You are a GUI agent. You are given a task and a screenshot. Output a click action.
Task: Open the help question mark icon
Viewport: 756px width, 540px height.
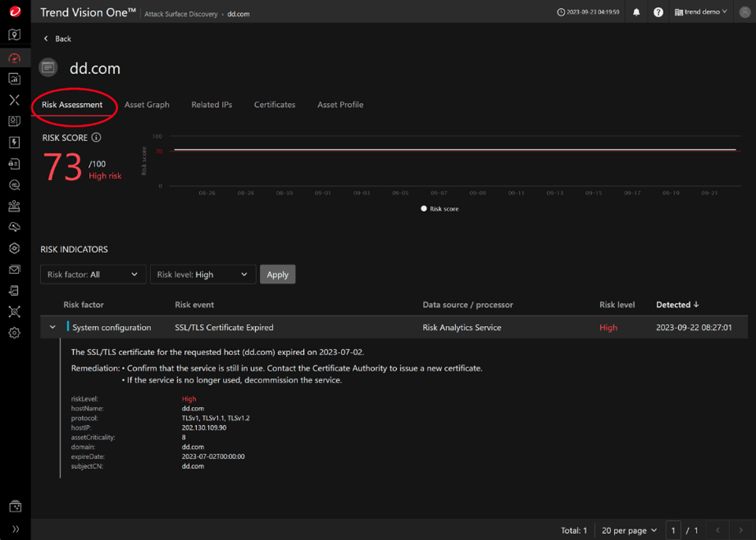click(x=658, y=12)
